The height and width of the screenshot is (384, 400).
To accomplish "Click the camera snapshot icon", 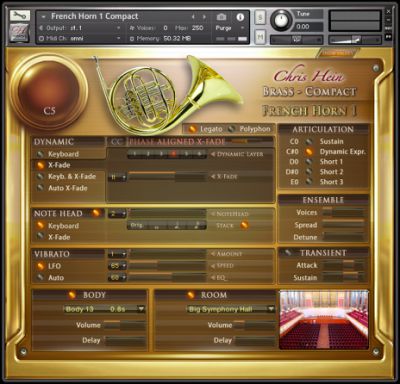I will (221, 17).
